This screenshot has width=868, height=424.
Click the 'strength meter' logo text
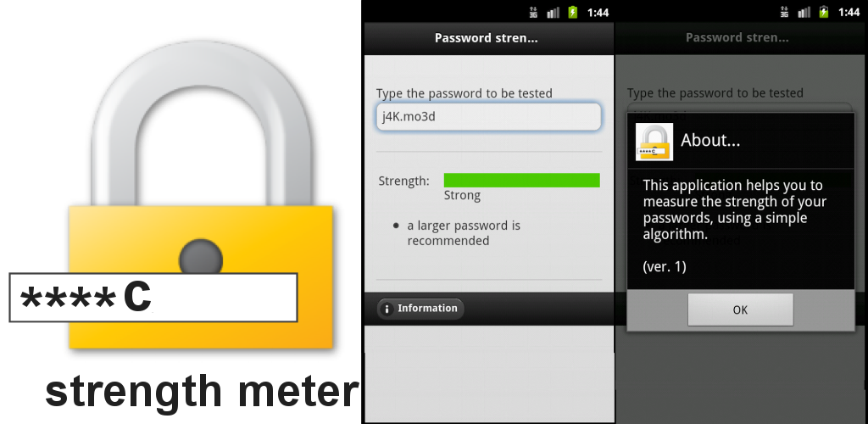click(x=202, y=393)
